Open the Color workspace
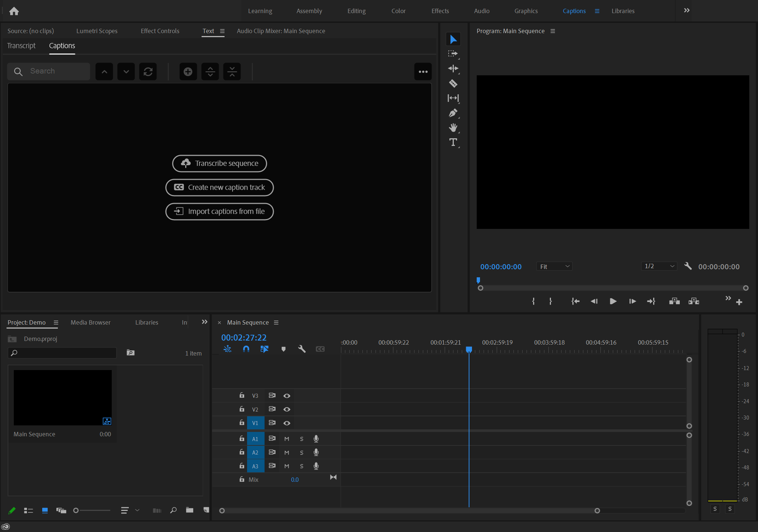Image resolution: width=758 pixels, height=532 pixels. tap(398, 11)
